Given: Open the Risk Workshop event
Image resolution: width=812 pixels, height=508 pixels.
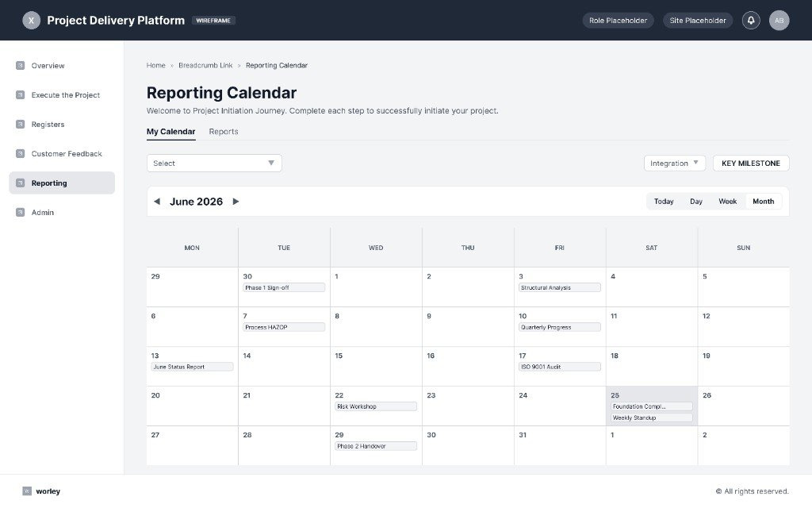Looking at the screenshot, I should (x=375, y=406).
